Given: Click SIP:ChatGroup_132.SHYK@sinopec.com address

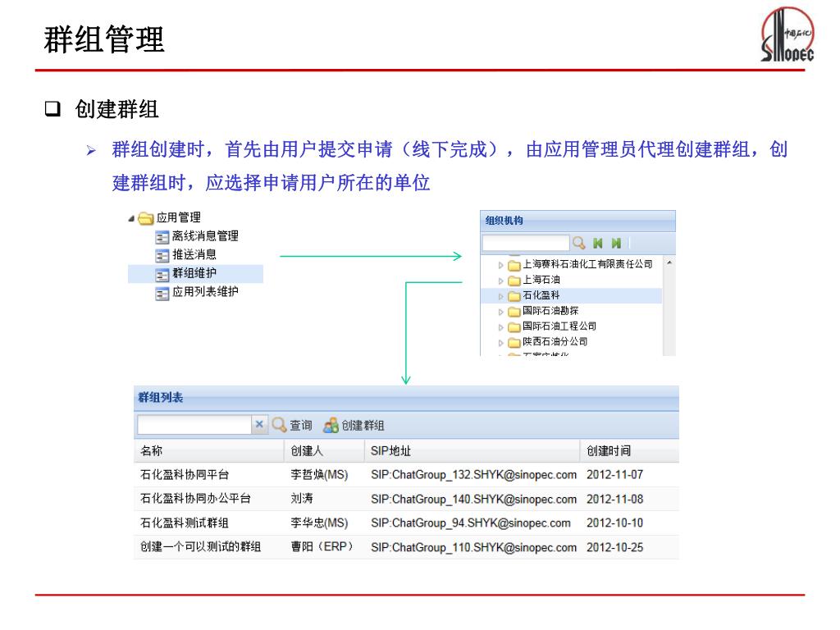Looking at the screenshot, I should [x=473, y=475].
